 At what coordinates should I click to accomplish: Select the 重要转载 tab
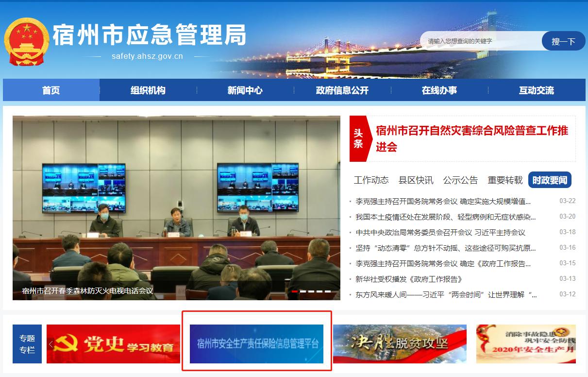[504, 180]
